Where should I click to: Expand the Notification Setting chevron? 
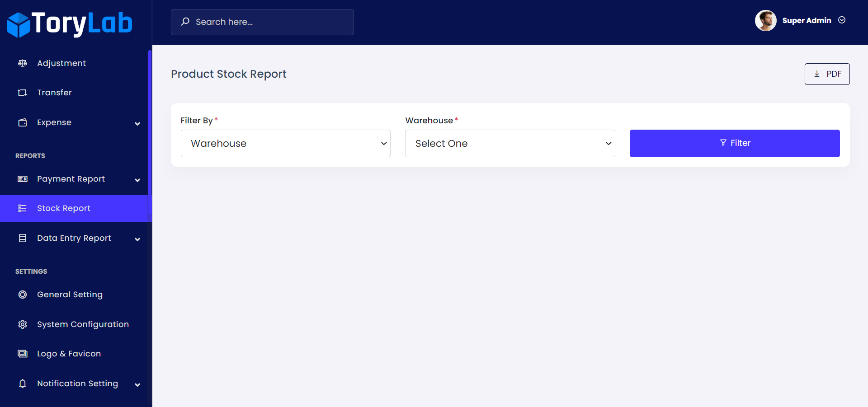coord(137,384)
